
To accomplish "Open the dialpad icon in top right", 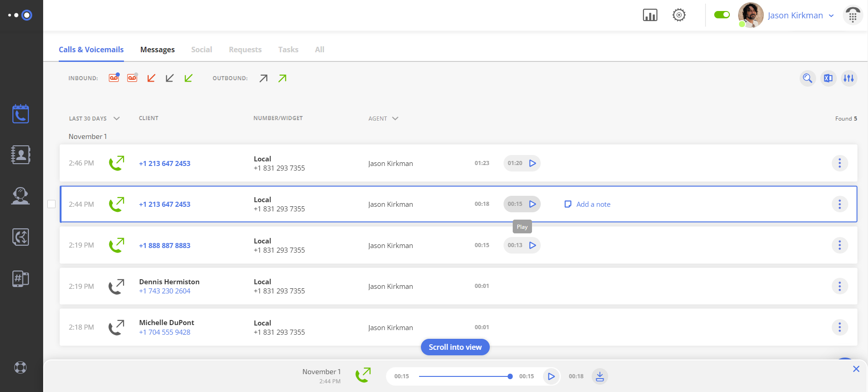I will [x=852, y=16].
